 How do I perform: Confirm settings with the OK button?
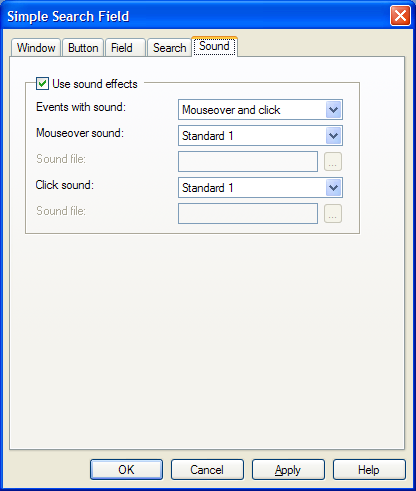[126, 470]
